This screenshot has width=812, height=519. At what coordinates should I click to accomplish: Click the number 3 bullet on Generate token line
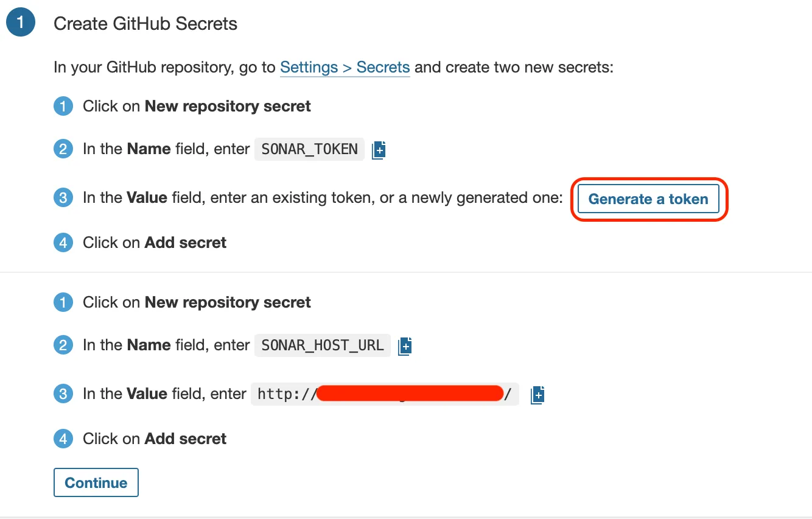click(x=63, y=199)
